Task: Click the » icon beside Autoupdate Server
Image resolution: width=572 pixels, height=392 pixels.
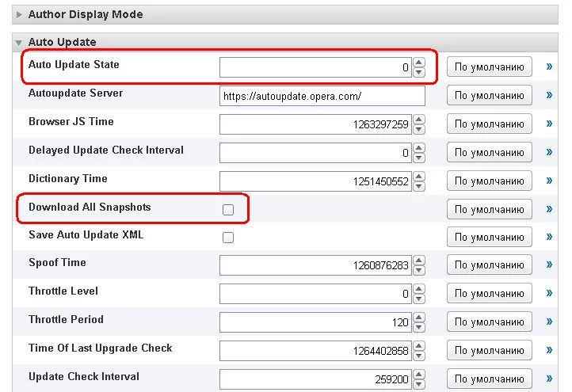Action: tap(549, 96)
